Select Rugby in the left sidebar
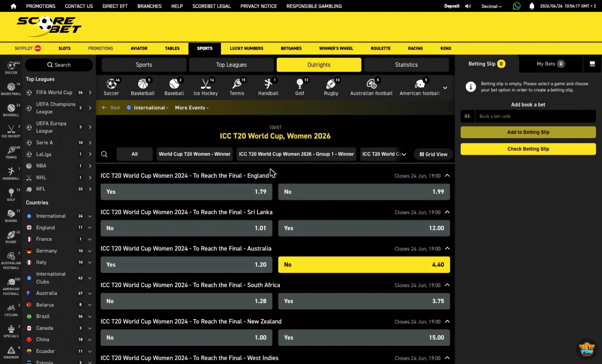The width and height of the screenshot is (602, 364). tap(11, 237)
